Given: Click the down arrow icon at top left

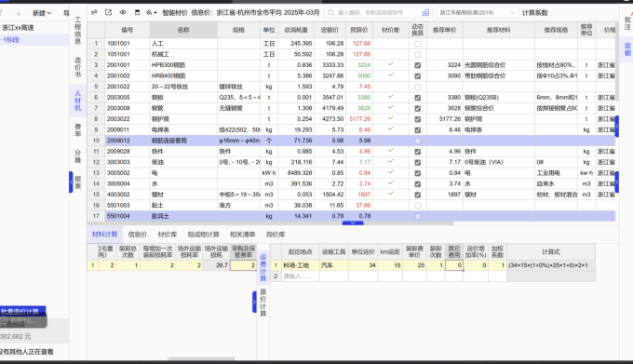Looking at the screenshot, I should (19, 13).
